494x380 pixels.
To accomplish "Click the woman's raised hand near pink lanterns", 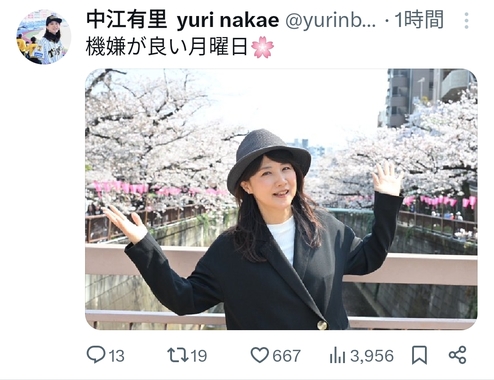I will coord(387,178).
